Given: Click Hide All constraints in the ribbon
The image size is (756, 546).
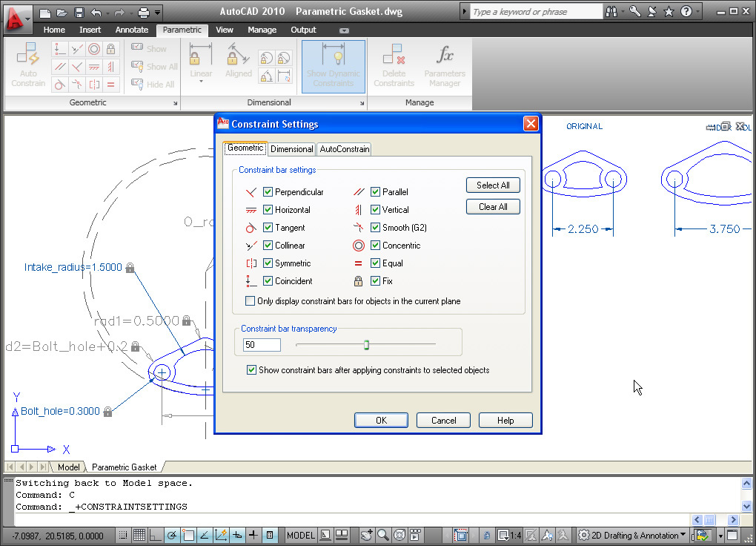Looking at the screenshot, I should (153, 85).
